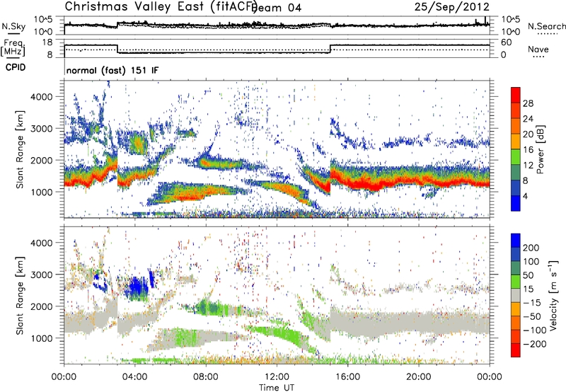Select the light green Power colorbar segment
The height and width of the screenshot is (392, 566).
[516, 156]
